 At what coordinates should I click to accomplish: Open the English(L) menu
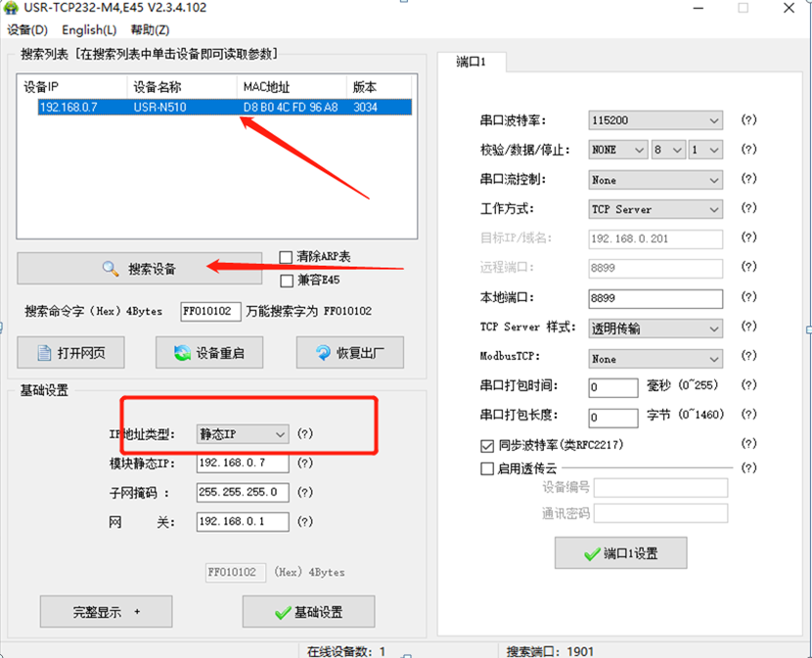(x=89, y=30)
